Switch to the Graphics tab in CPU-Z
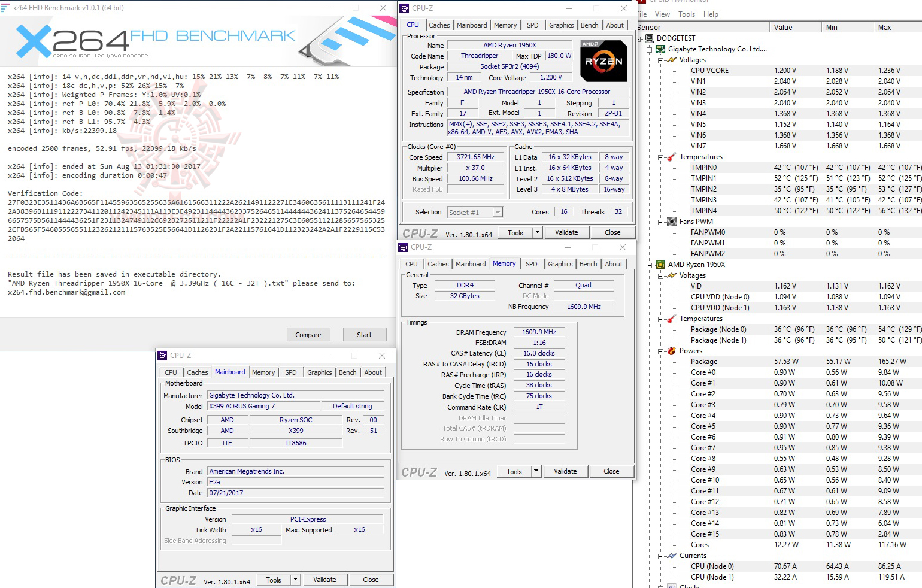 coord(561,25)
